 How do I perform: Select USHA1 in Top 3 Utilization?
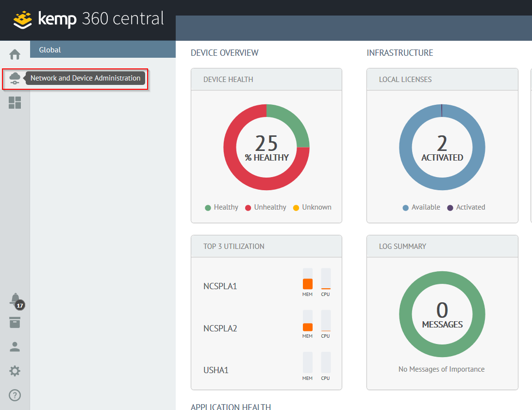tap(216, 370)
